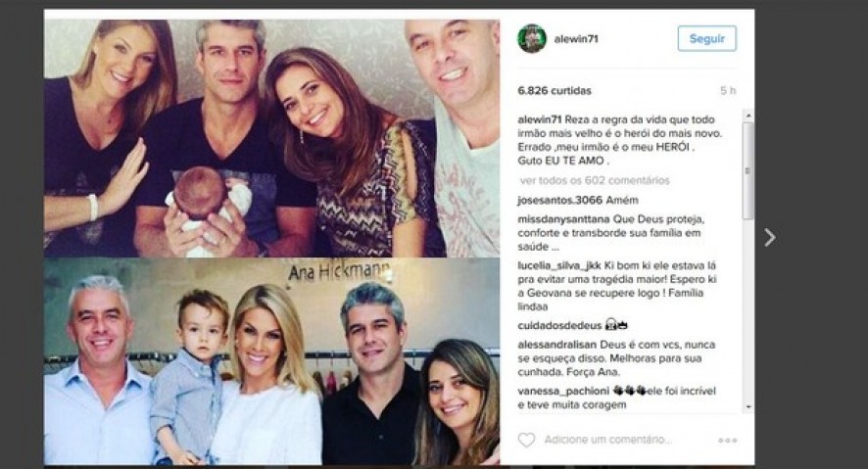The height and width of the screenshot is (469, 868).
Task: Click the Adicione um comentário input field
Action: 607,441
